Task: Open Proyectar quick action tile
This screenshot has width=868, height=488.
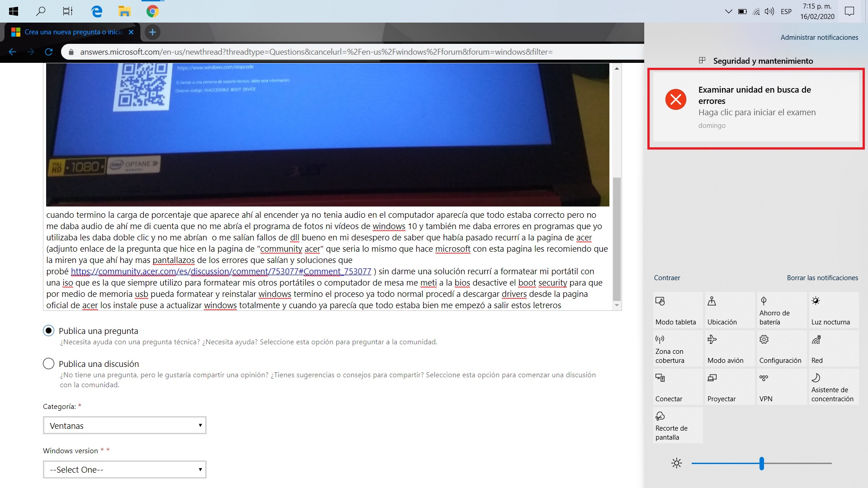Action: click(x=730, y=387)
